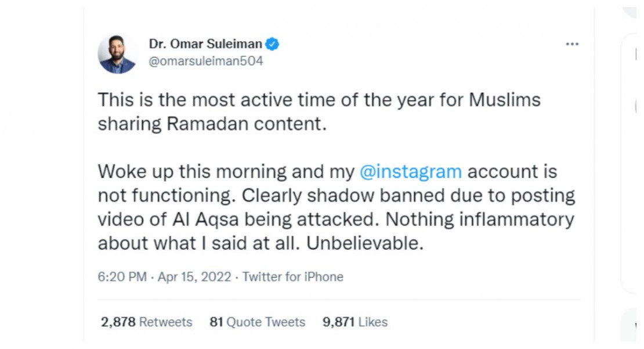644x349 pixels.
Task: Click the Dr. Omar Suleiman display name
Action: (x=205, y=44)
